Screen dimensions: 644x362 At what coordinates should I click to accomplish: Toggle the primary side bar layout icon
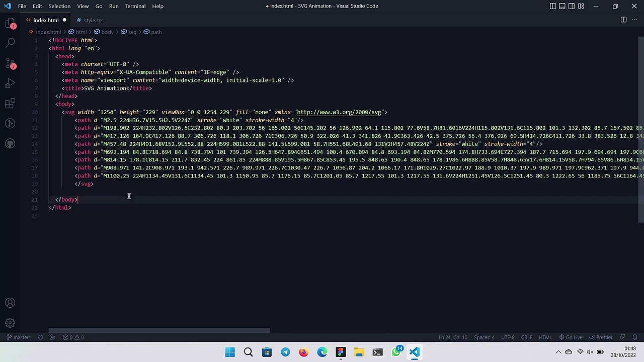pos(553,6)
